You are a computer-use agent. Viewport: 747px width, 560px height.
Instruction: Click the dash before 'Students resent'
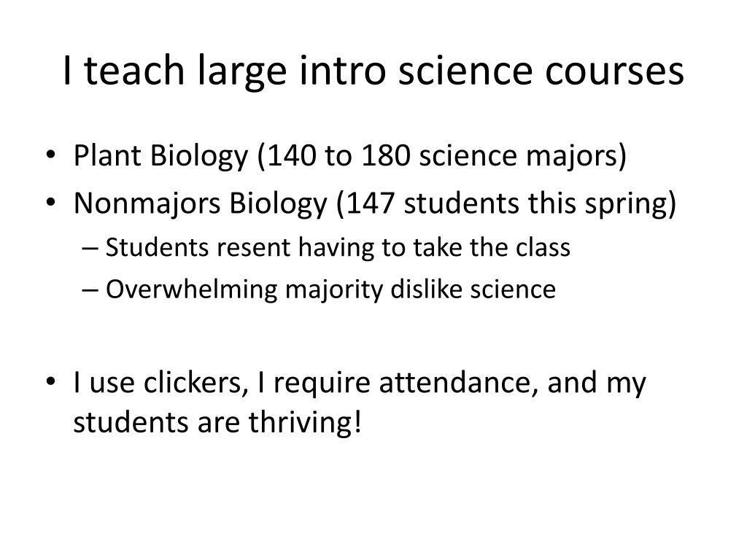[x=90, y=249]
